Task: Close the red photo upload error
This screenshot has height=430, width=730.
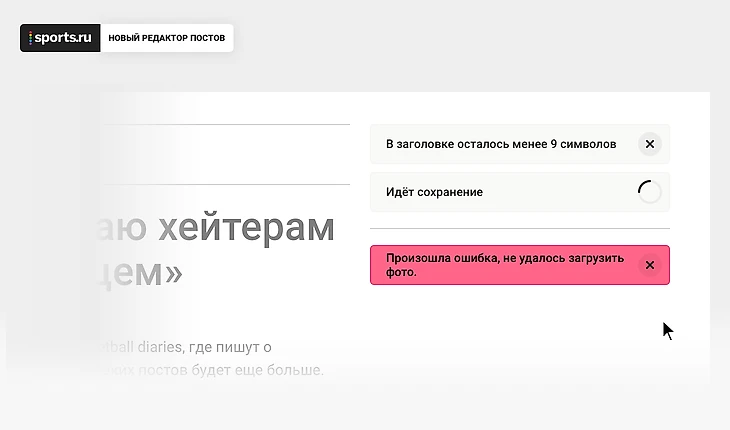Action: [x=649, y=265]
